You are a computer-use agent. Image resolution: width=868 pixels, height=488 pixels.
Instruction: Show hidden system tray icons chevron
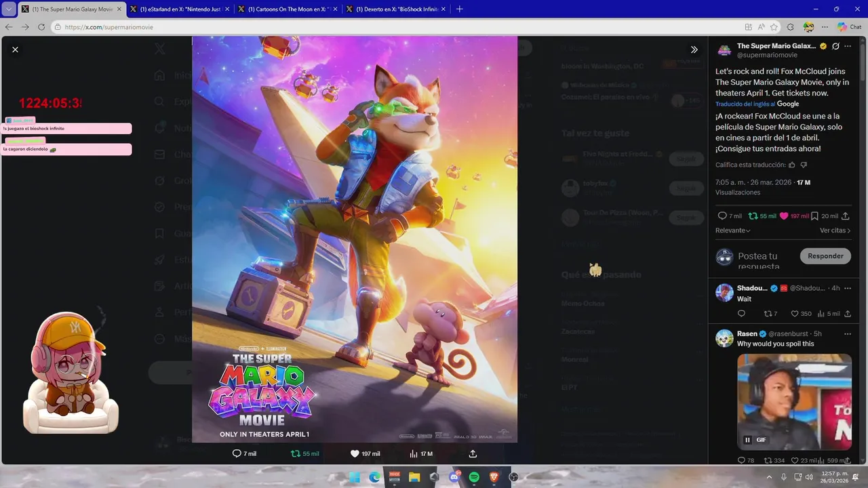(x=769, y=477)
